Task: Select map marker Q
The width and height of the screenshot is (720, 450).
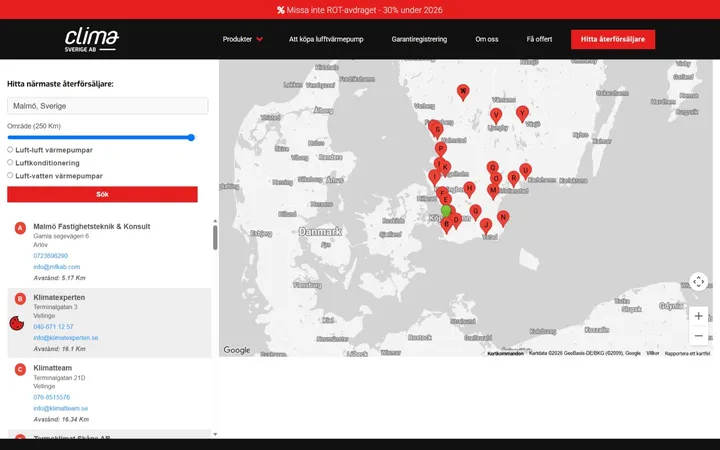Action: 492,168
